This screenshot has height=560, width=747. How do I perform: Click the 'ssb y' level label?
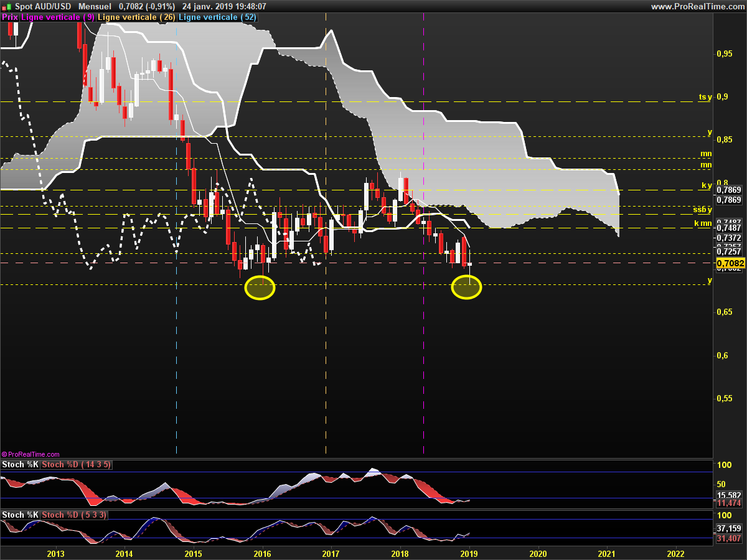coord(702,210)
